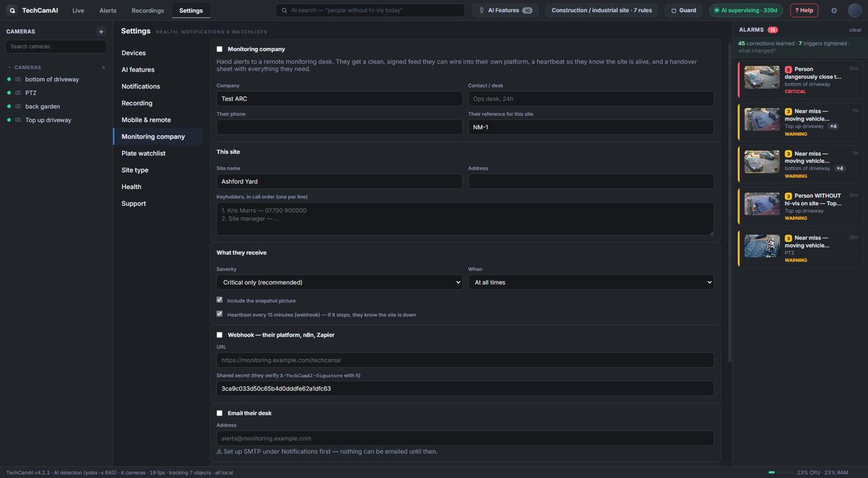Switch to the Alerts tab
868x478 pixels.
(108, 11)
